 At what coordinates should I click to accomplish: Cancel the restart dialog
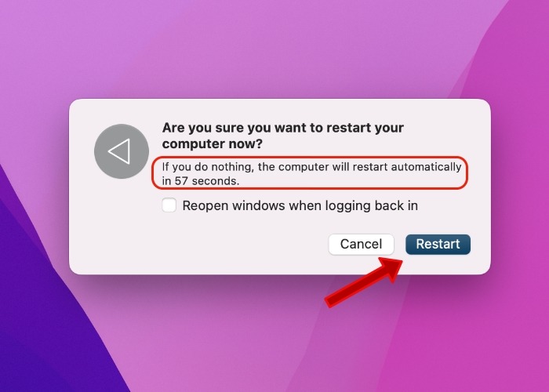pos(361,244)
